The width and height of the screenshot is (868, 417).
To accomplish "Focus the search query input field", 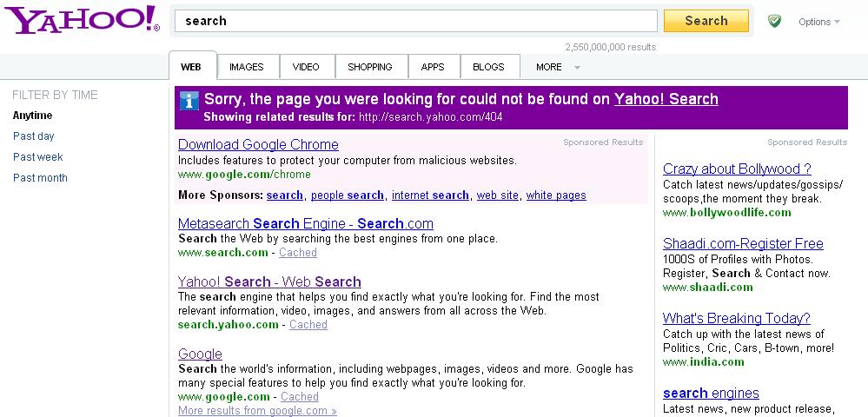I will coord(416,21).
